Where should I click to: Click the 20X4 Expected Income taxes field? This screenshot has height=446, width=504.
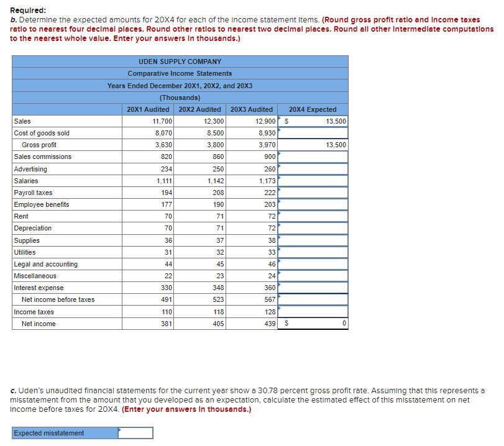point(313,312)
